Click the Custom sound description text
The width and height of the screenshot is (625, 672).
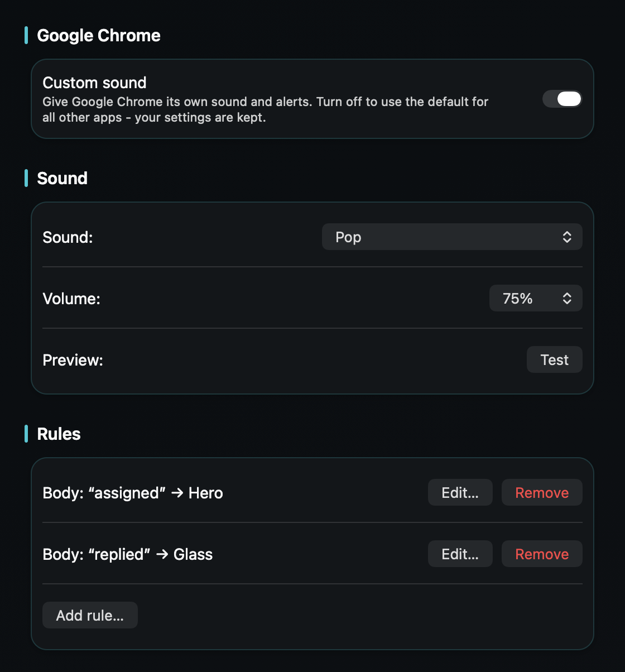(x=266, y=109)
